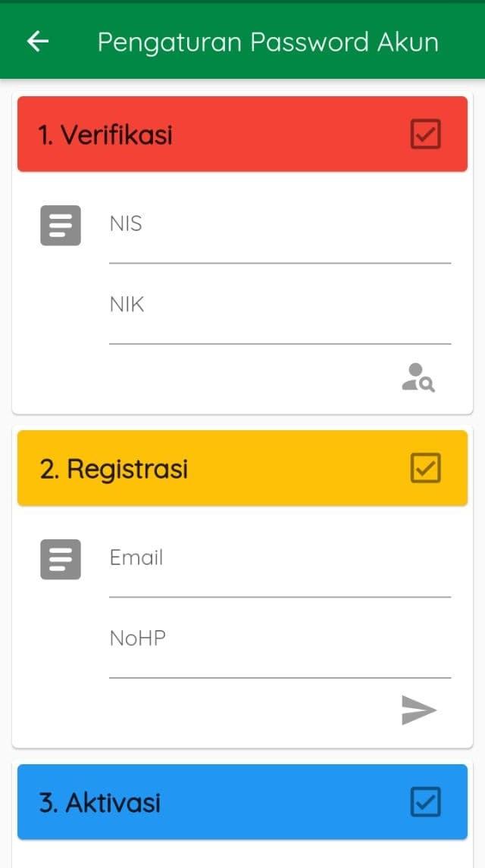
Task: Expand the 3. Aktivasi section header
Action: point(212,802)
